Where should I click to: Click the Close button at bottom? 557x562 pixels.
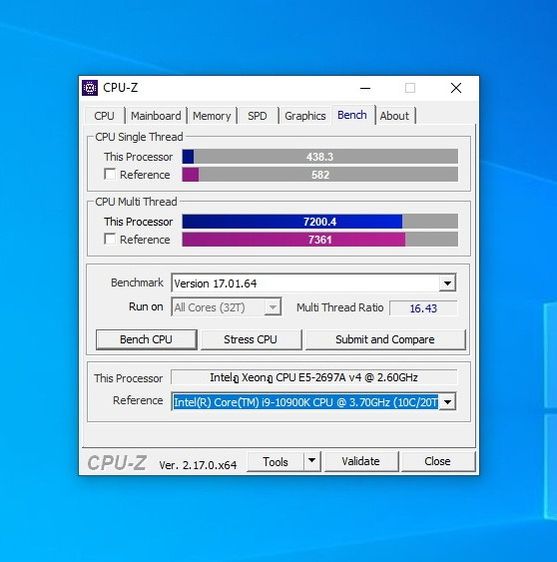pyautogui.click(x=438, y=461)
